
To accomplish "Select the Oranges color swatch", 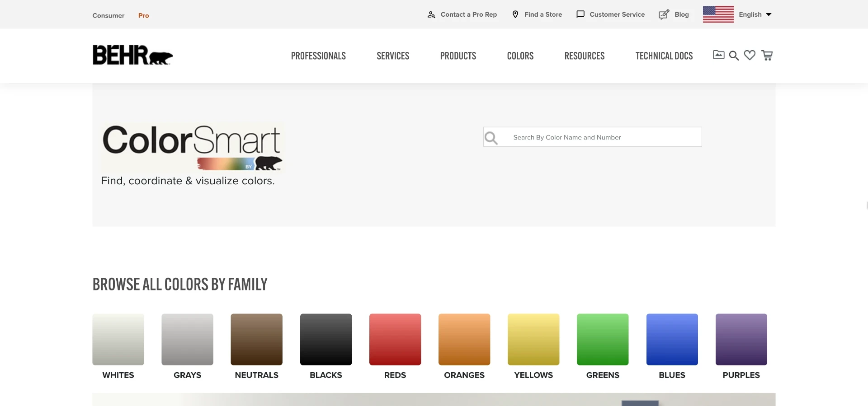I will click(x=464, y=340).
